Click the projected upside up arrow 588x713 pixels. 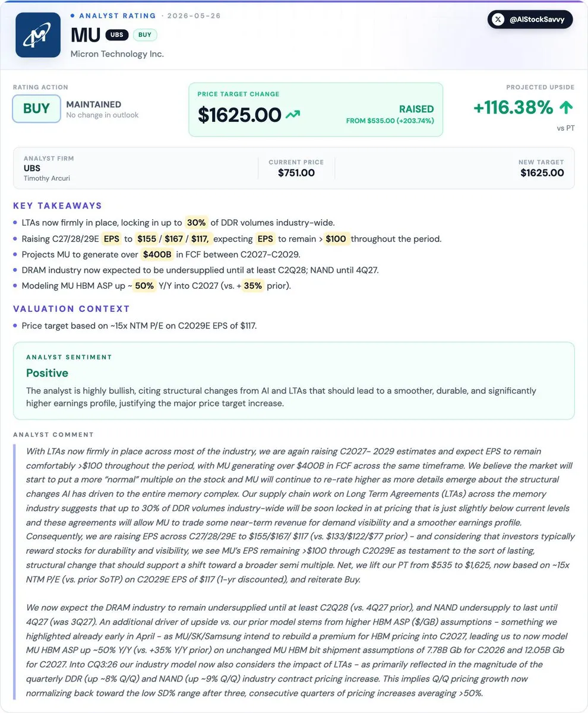coord(566,108)
